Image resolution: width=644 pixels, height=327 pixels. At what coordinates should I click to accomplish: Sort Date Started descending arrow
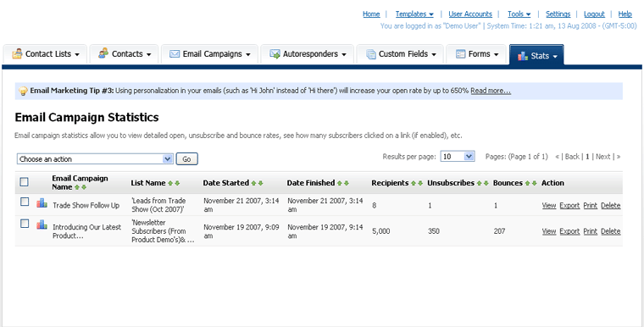click(260, 183)
